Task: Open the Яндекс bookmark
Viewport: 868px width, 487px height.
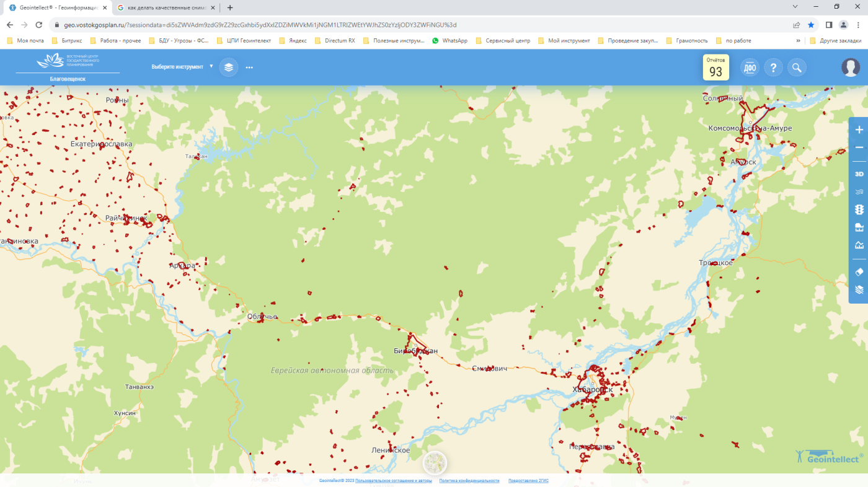Action: click(x=293, y=40)
